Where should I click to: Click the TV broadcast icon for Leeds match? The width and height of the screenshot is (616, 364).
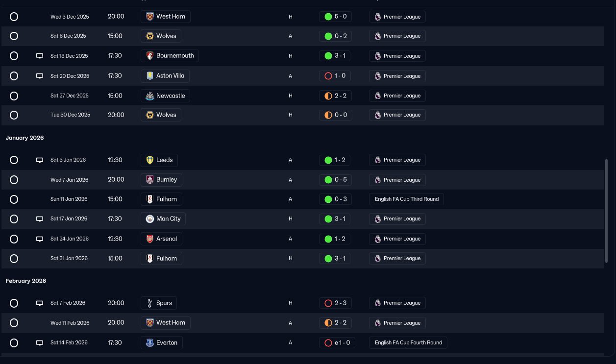pos(40,160)
